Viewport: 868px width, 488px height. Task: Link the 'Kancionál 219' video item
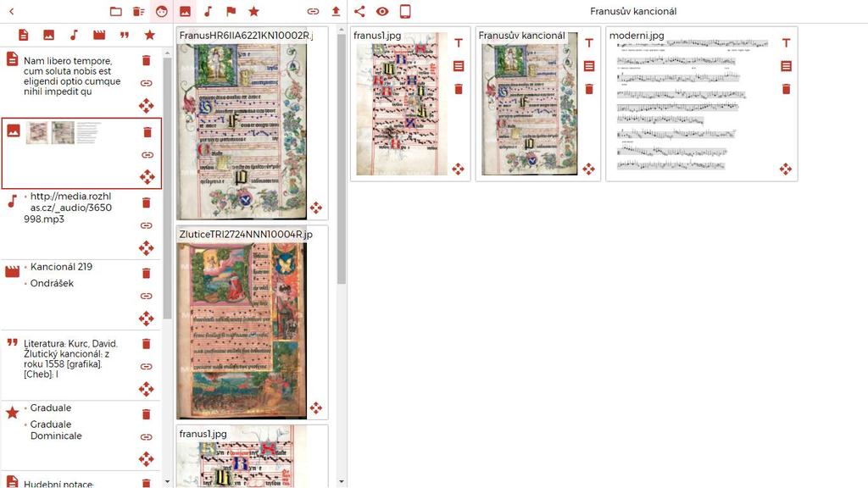146,296
